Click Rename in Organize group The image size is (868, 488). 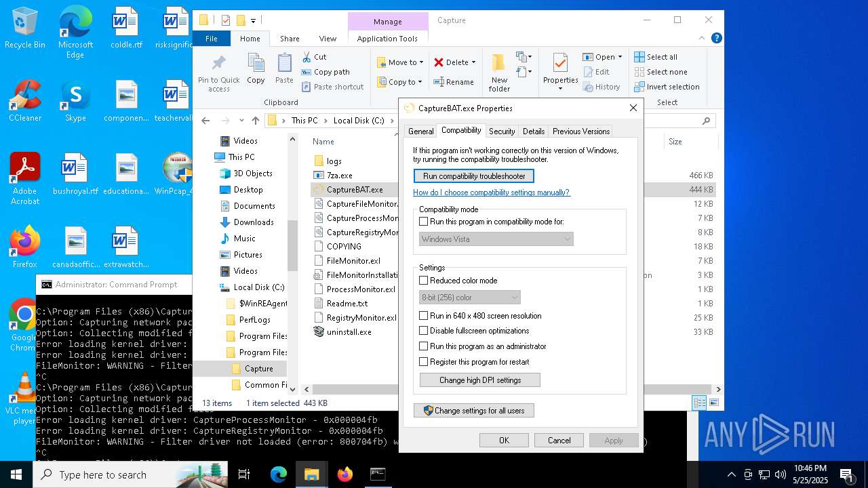point(454,82)
